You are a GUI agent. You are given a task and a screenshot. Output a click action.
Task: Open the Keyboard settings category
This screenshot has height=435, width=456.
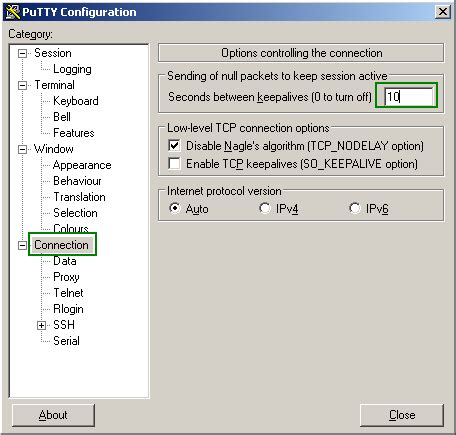[x=76, y=101]
